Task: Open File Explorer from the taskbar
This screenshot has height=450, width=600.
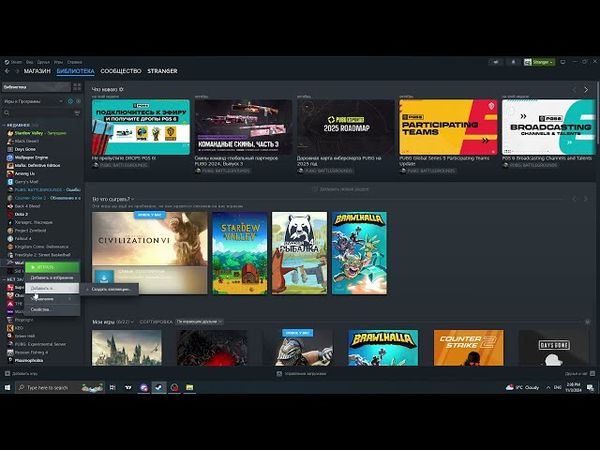Action: (x=189, y=388)
